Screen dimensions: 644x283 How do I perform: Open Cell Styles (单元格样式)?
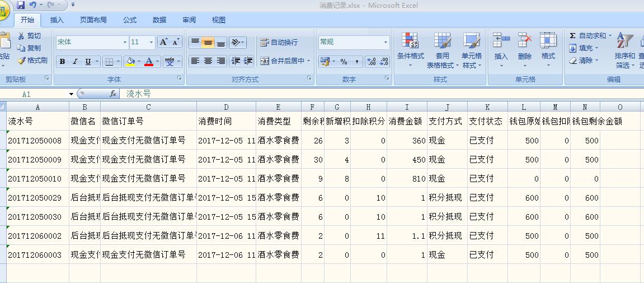click(472, 50)
